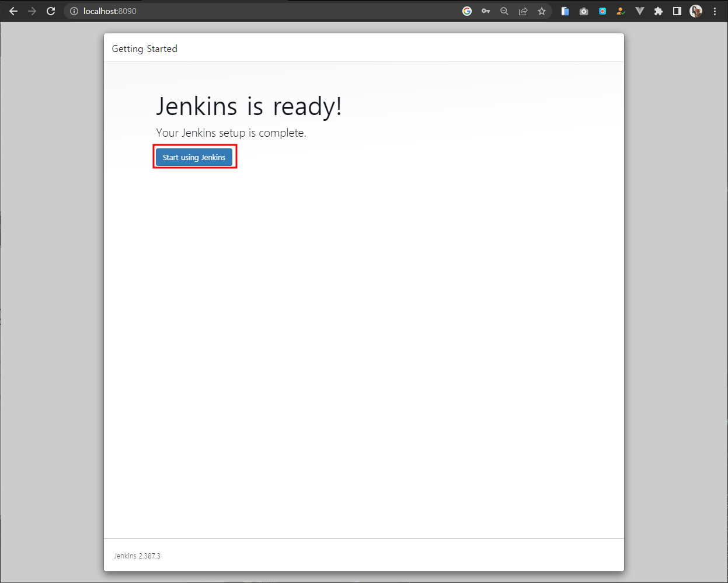
Task: Go back to the previous page
Action: pos(13,11)
